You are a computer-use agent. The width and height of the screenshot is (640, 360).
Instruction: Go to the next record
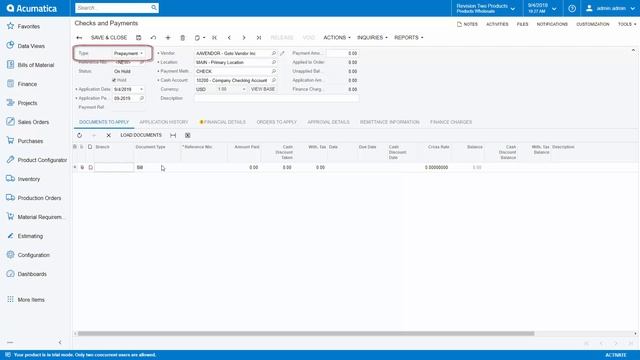pyautogui.click(x=244, y=38)
